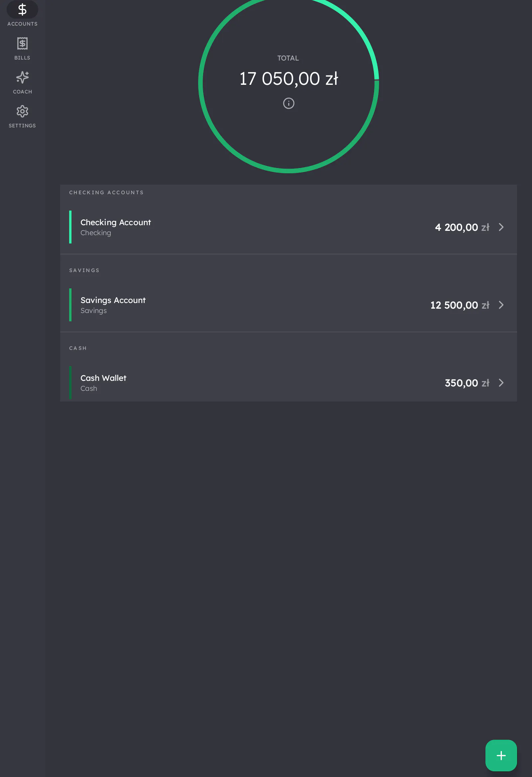This screenshot has width=532, height=777.
Task: Open the Settings gear icon
Action: click(22, 111)
